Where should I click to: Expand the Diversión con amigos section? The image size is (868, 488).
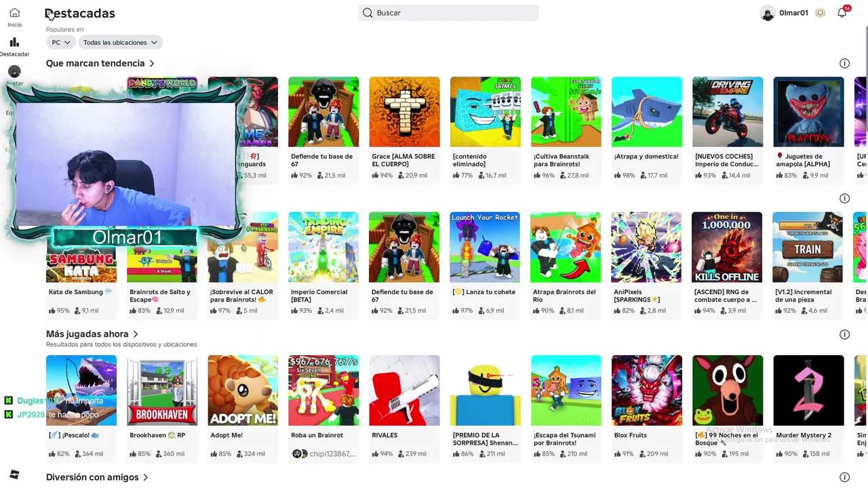coord(145,477)
